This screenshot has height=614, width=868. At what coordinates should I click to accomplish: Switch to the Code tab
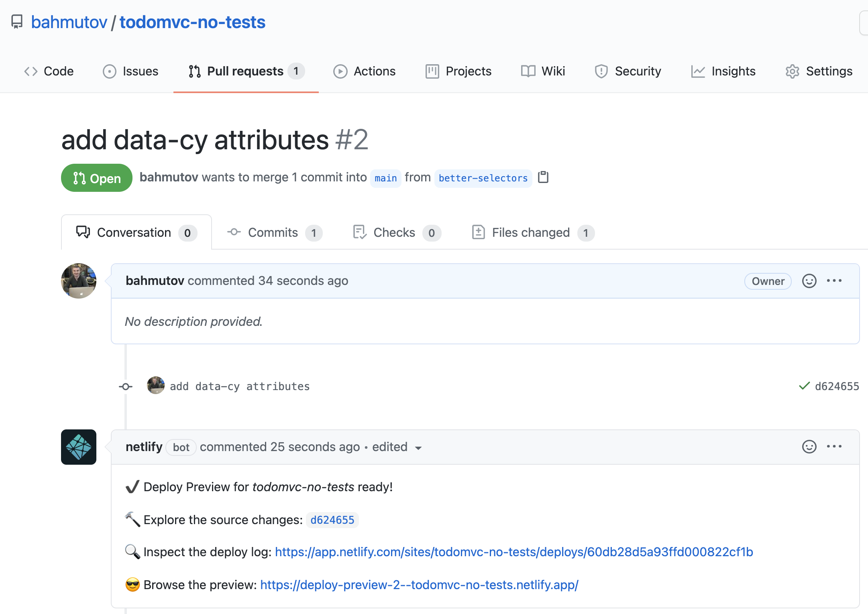pyautogui.click(x=49, y=71)
